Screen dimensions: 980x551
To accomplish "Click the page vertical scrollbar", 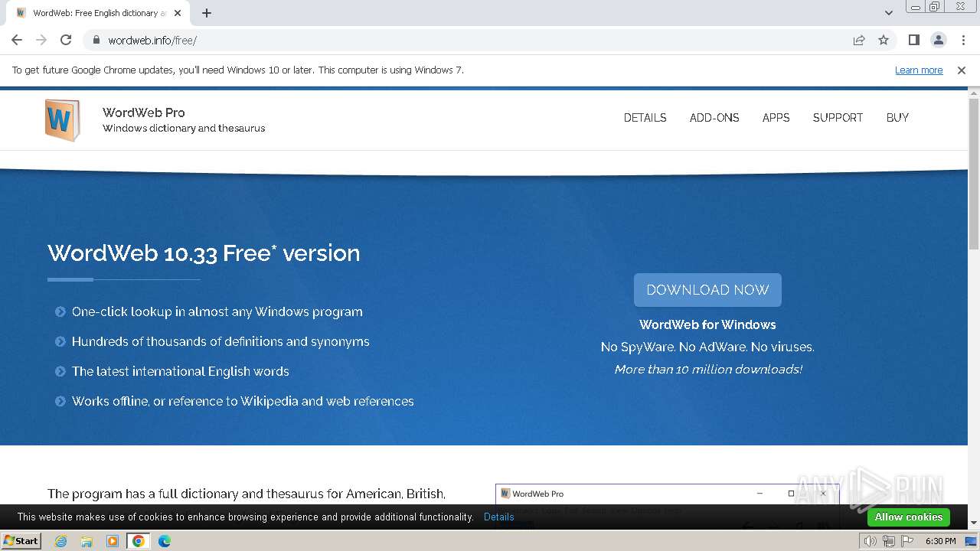I will click(974, 174).
